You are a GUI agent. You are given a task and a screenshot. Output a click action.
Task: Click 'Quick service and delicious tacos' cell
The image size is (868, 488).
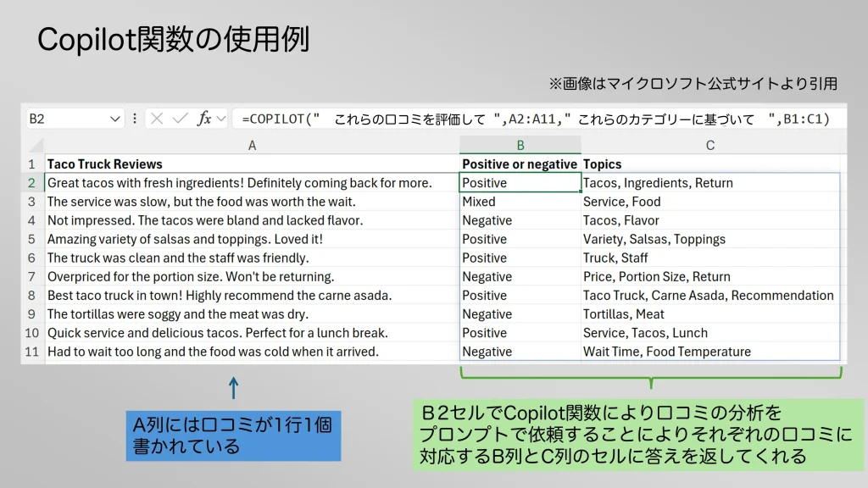pyautogui.click(x=252, y=333)
